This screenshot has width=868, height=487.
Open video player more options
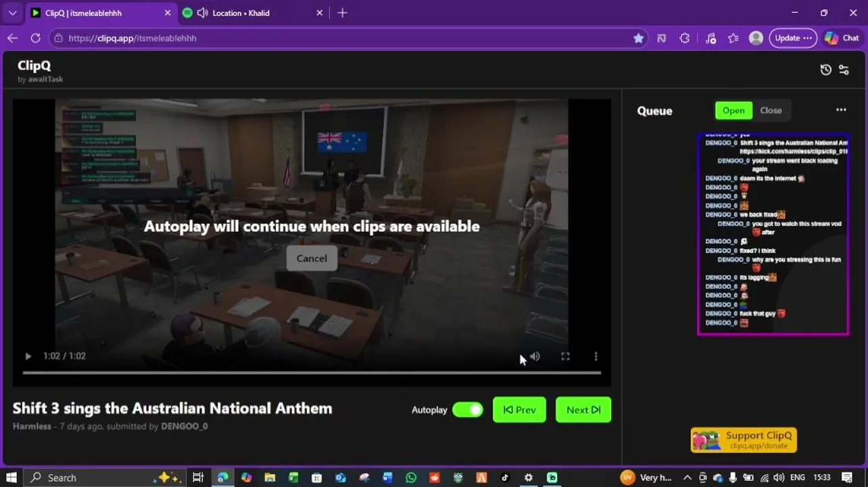[x=596, y=356]
